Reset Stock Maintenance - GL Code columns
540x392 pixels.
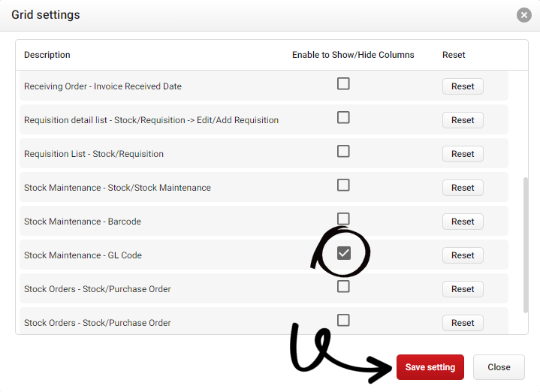tap(463, 255)
